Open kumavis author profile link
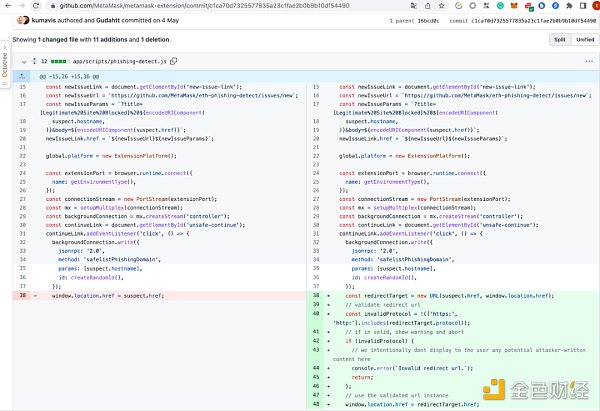 coord(43,20)
